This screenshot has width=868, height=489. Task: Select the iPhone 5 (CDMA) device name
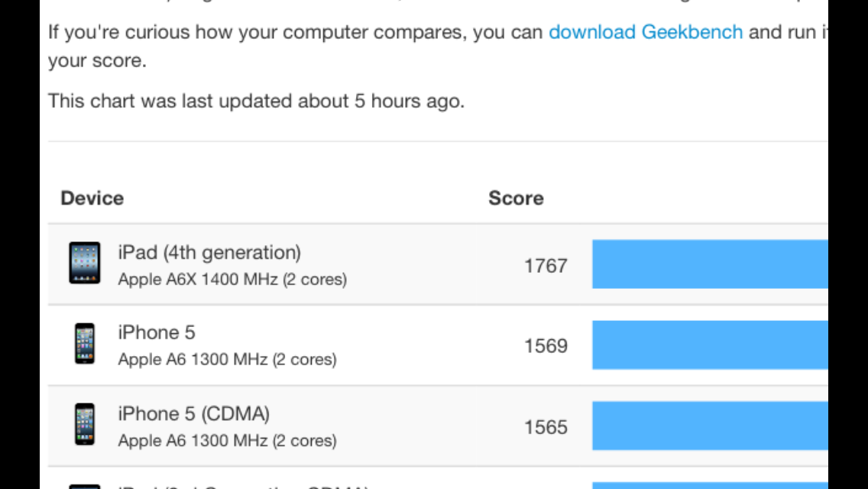tap(194, 413)
